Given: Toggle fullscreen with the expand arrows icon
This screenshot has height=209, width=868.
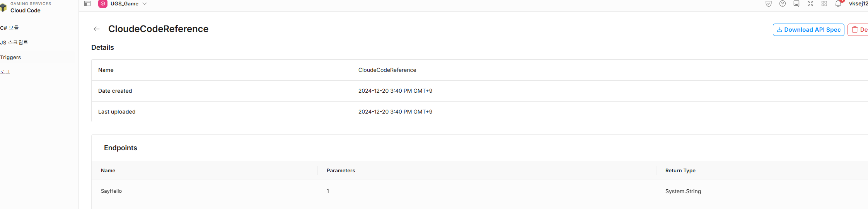Looking at the screenshot, I should click(810, 4).
